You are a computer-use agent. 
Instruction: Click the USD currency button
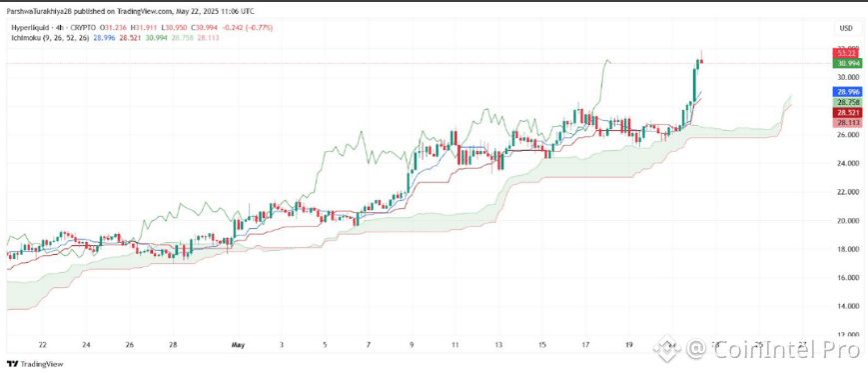click(846, 28)
